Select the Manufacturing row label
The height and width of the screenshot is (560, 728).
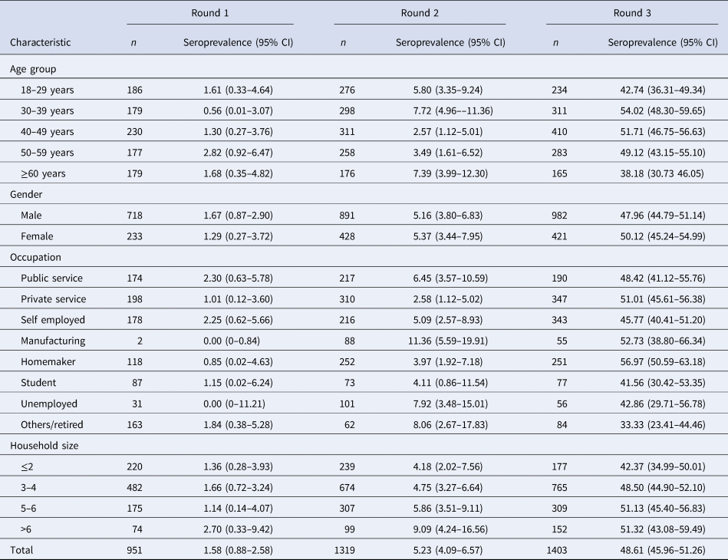(x=53, y=342)
